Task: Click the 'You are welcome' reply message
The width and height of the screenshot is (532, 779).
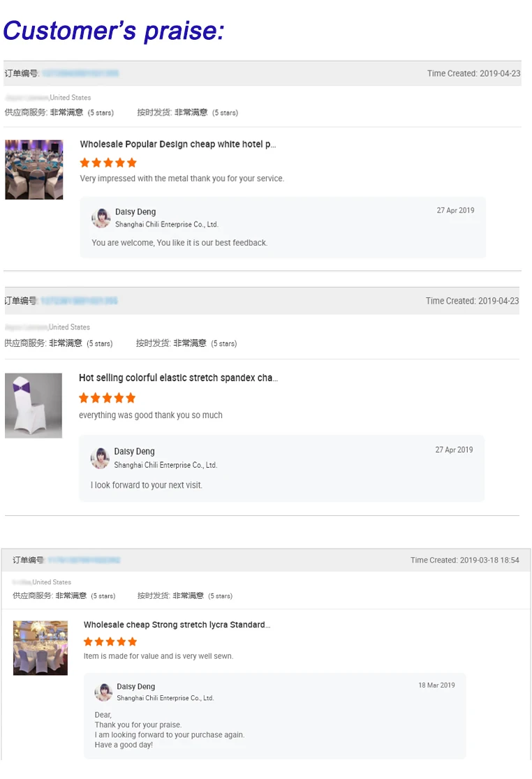Action: (x=179, y=243)
